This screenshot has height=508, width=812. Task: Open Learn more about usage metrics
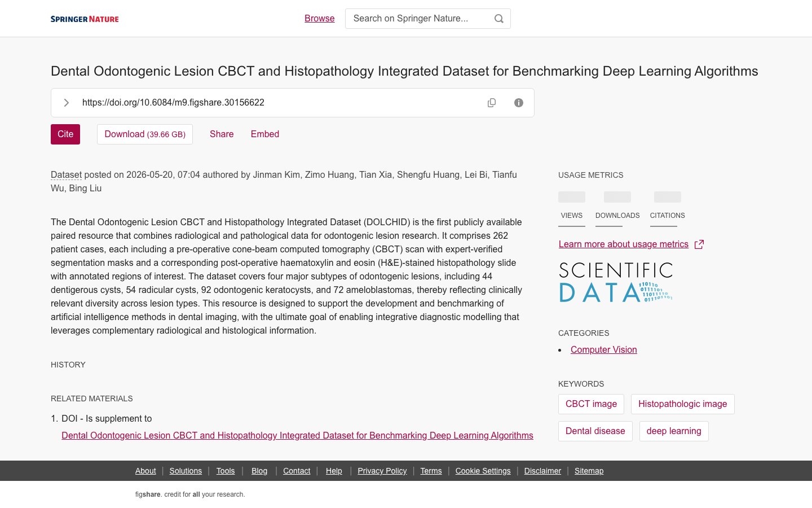tap(624, 244)
